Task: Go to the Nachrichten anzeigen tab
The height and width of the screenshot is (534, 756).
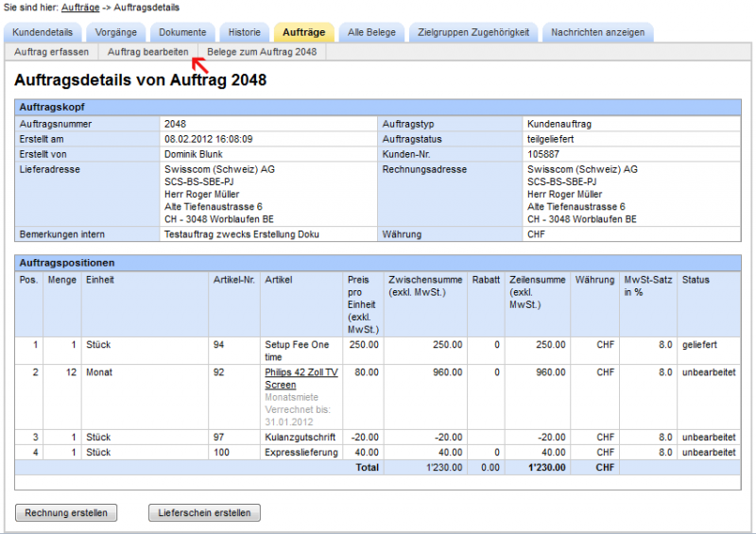Action: 597,32
